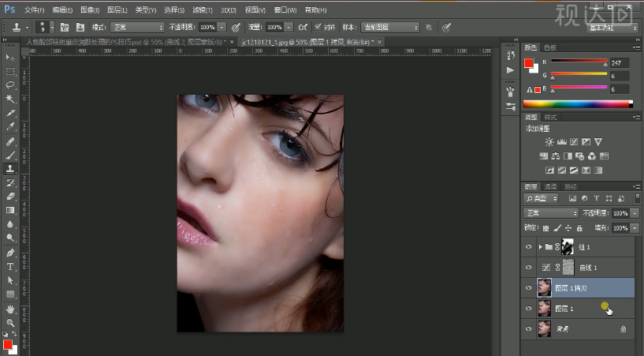644x356 pixels.
Task: Hide the 图层 1 拷贝 layer
Action: pos(529,288)
